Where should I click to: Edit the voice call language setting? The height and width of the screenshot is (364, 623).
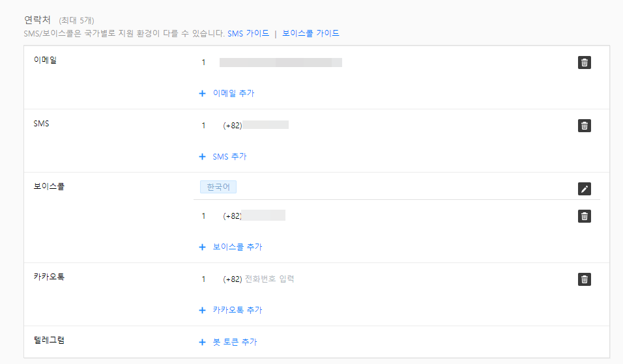[x=585, y=189]
